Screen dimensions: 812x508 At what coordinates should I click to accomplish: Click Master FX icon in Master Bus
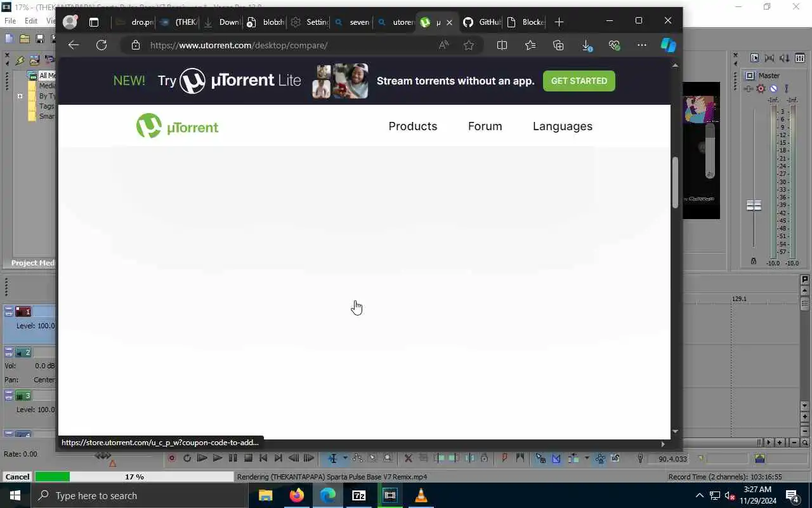tap(761, 89)
